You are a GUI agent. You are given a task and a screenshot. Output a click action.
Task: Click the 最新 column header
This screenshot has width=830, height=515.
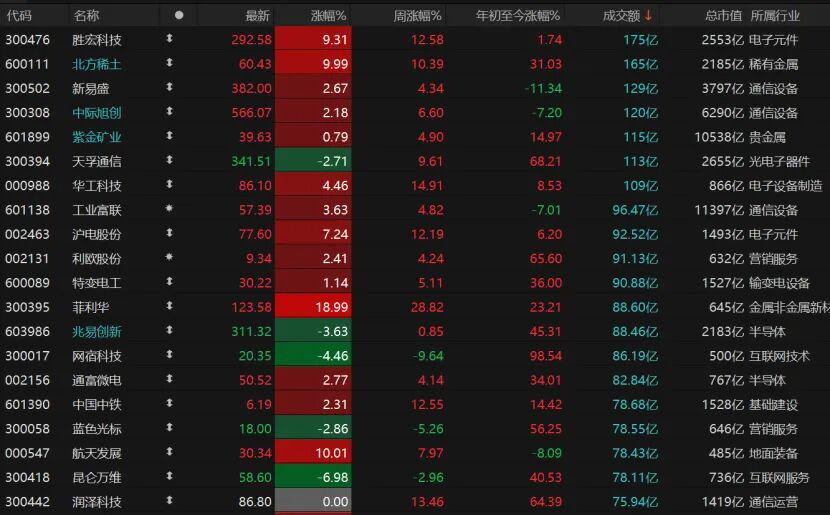[257, 15]
